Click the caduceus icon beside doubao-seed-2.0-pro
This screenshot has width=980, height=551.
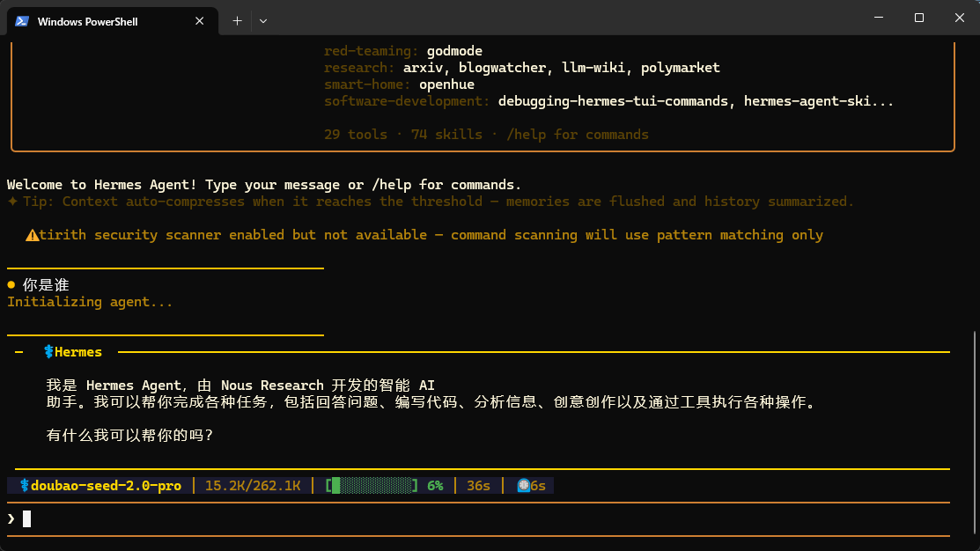click(x=25, y=485)
